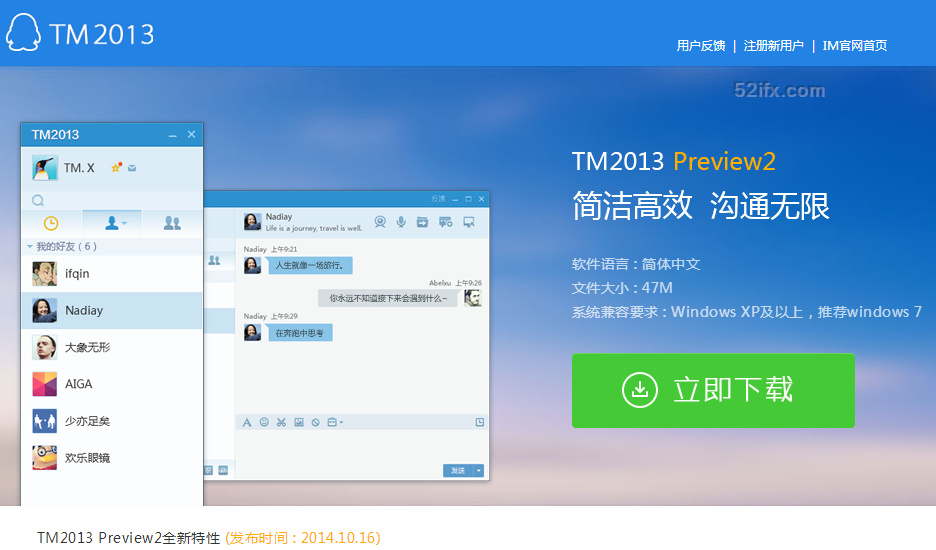Click the scissors screenshot tool
Screen dimensions: 936x550
281,422
